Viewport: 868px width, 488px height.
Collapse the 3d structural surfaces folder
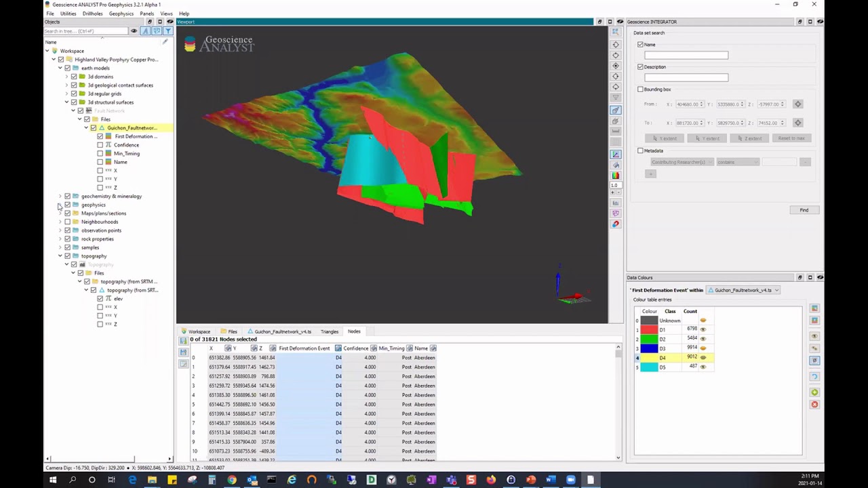click(x=66, y=102)
